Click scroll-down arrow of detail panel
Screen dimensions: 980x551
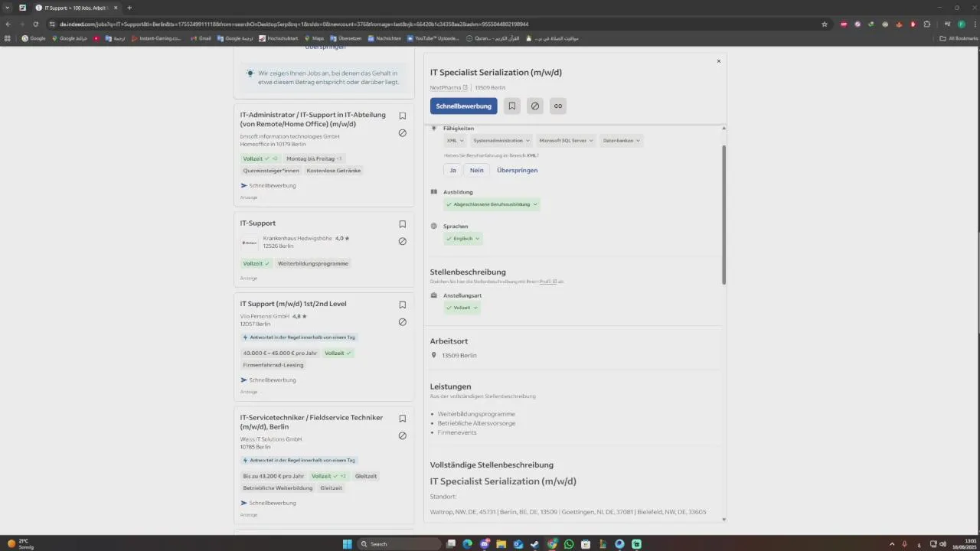point(724,520)
